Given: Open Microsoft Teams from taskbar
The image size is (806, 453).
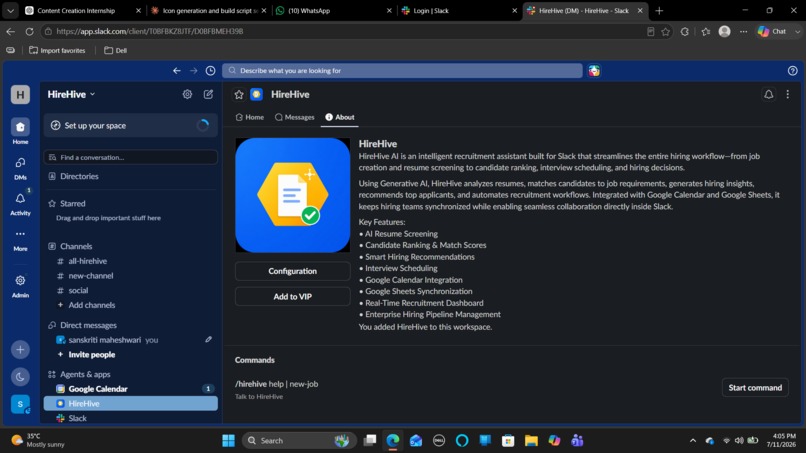Looking at the screenshot, I should click(x=577, y=441).
